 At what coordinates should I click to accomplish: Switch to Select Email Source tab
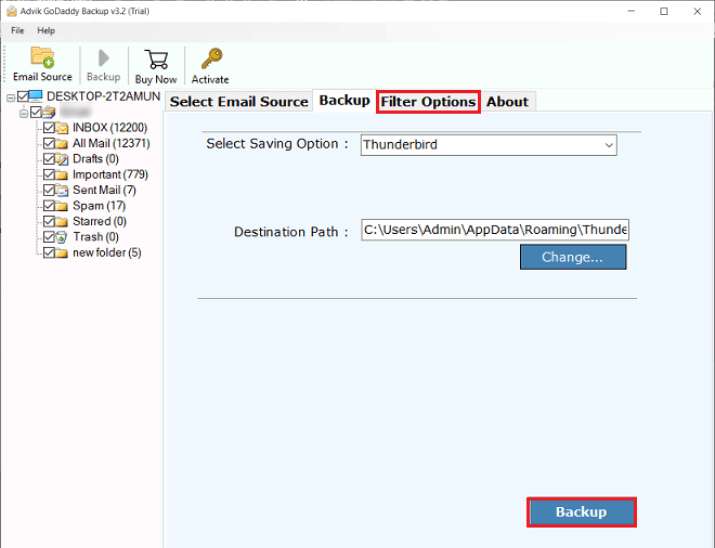[x=239, y=101]
